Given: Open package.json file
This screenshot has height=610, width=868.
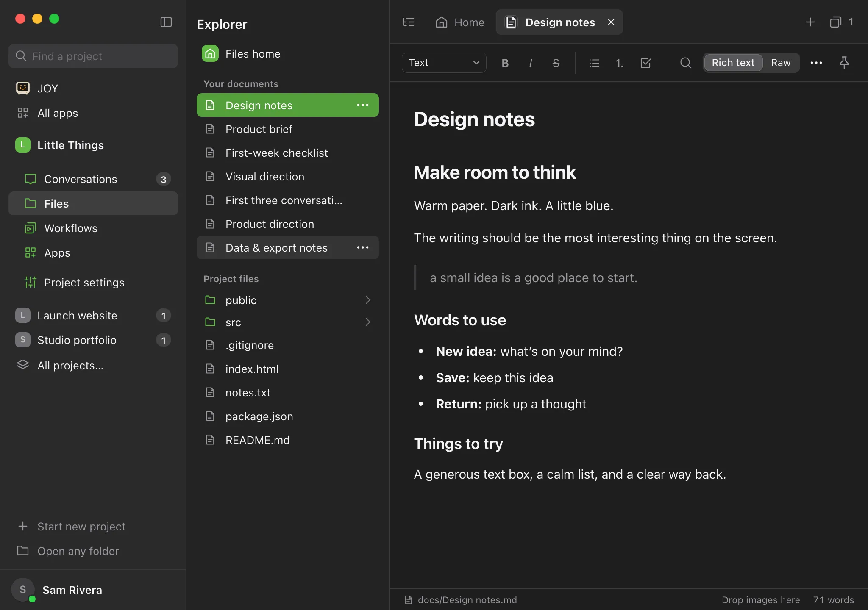Looking at the screenshot, I should (287, 416).
